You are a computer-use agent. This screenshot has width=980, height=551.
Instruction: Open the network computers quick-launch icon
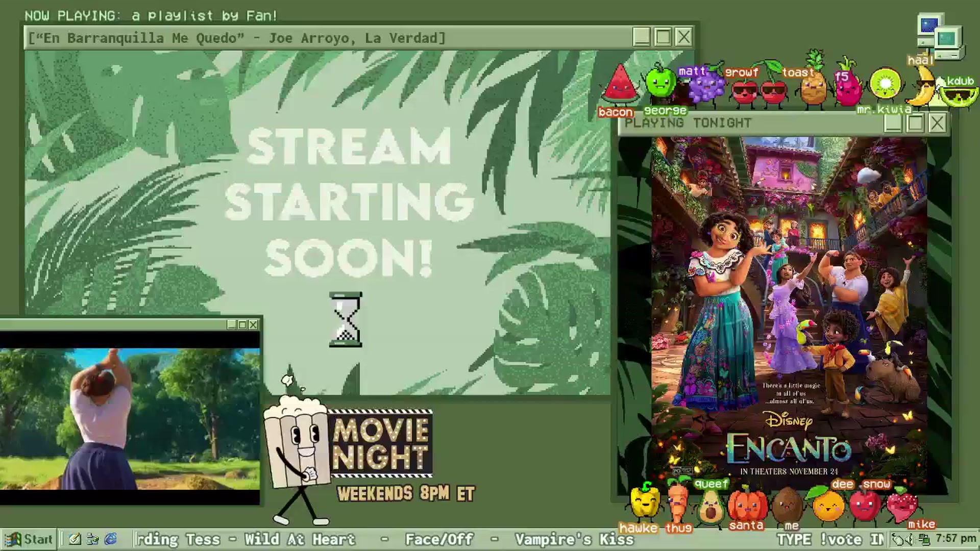pyautogui.click(x=93, y=539)
